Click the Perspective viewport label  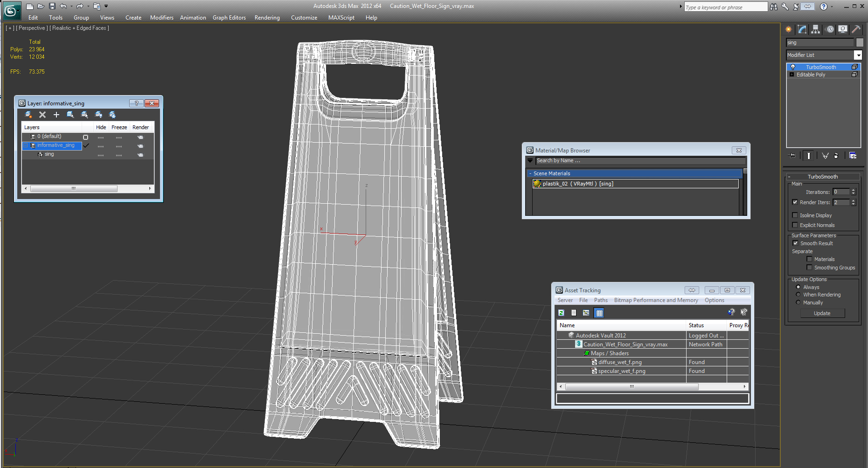tap(32, 28)
